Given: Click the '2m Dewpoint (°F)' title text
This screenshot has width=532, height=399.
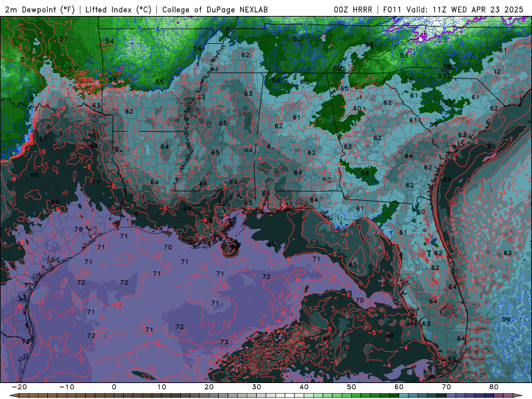Looking at the screenshot, I should click(x=40, y=9).
